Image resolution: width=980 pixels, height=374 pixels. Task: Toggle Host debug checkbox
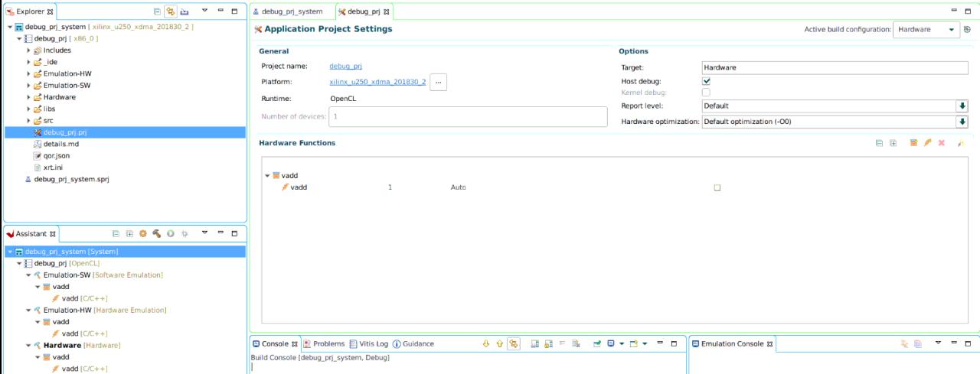coord(706,80)
